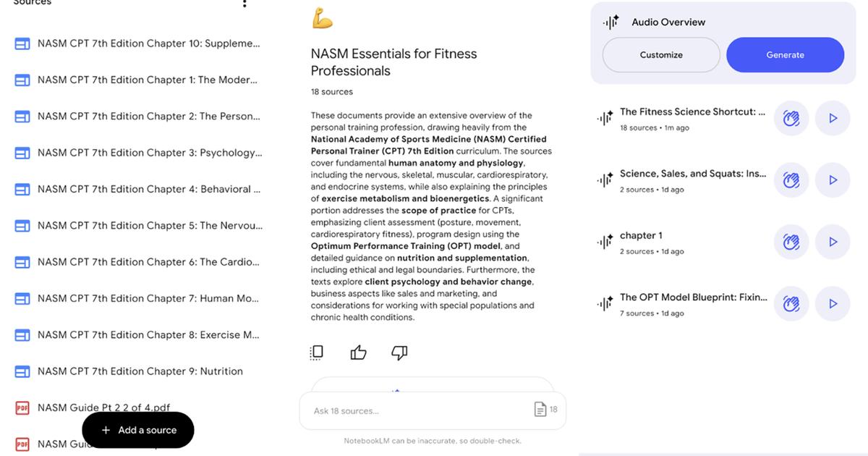Give the summary a thumbs up

click(358, 352)
